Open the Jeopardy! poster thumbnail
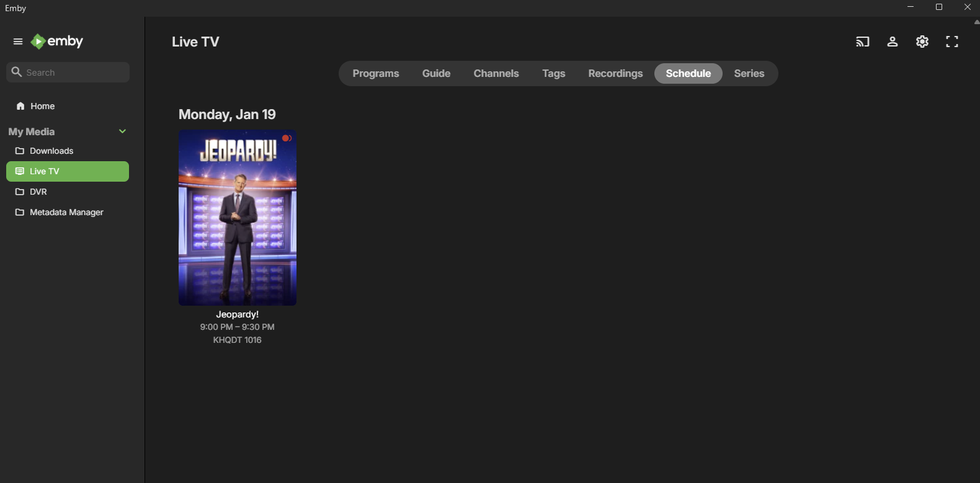Screen dimensions: 980x483 point(238,218)
